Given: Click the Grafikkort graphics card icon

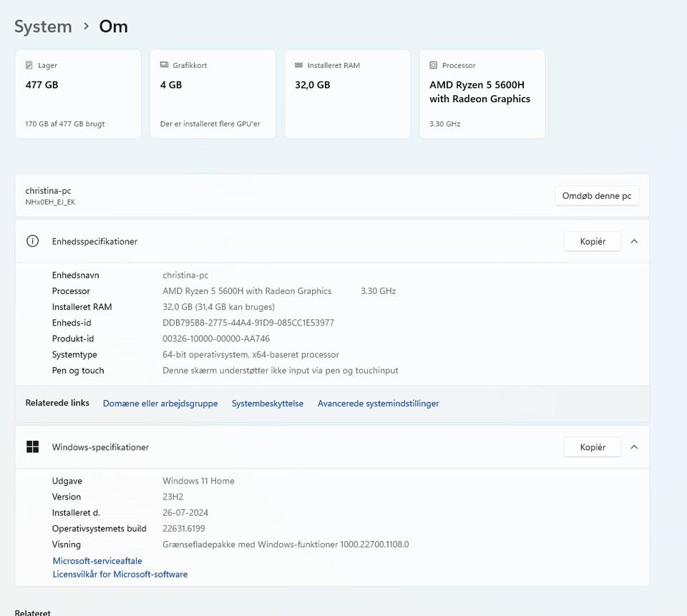Looking at the screenshot, I should [x=165, y=65].
